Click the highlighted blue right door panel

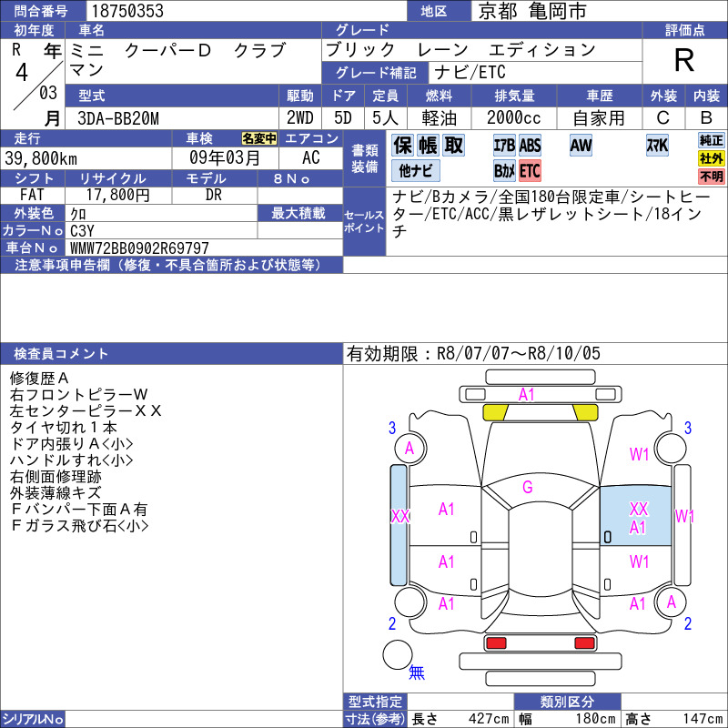point(635,516)
